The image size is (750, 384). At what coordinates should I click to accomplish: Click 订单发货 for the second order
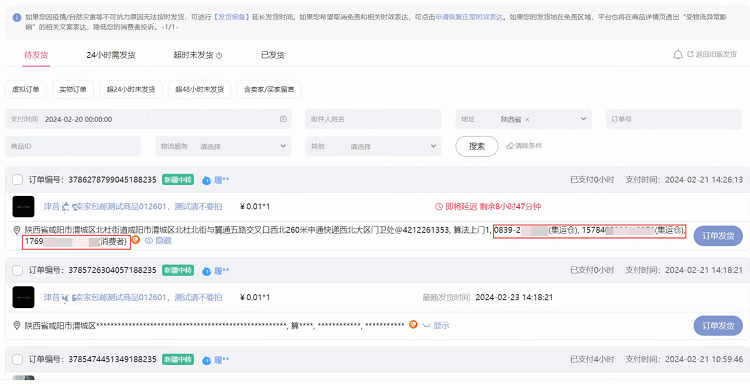click(718, 326)
